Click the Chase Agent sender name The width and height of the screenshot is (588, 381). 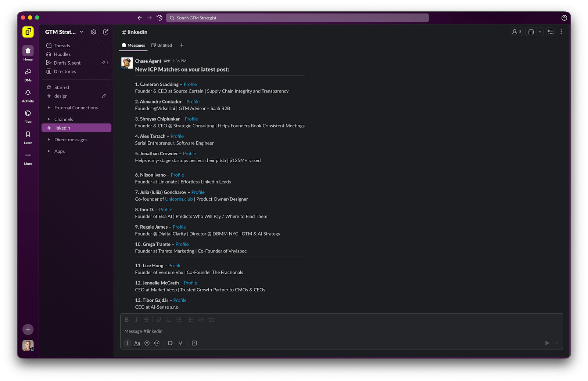coord(148,61)
